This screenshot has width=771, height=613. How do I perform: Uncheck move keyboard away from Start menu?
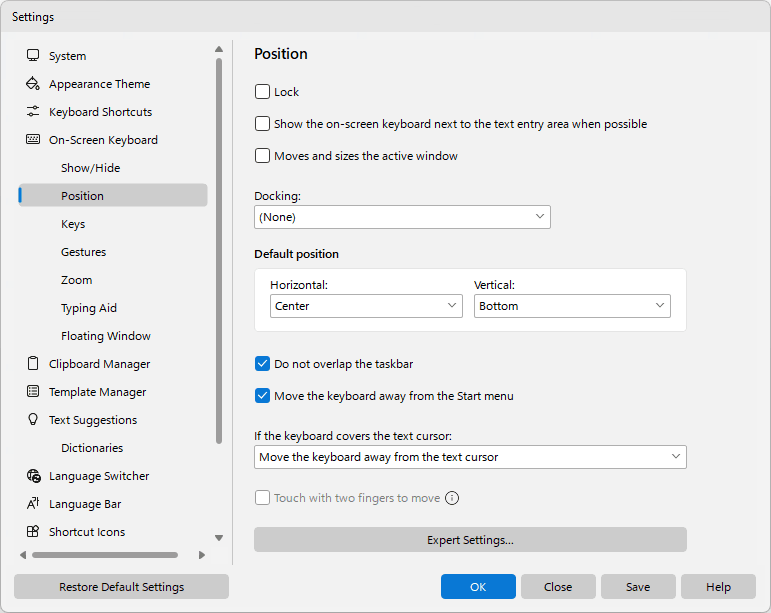click(263, 396)
